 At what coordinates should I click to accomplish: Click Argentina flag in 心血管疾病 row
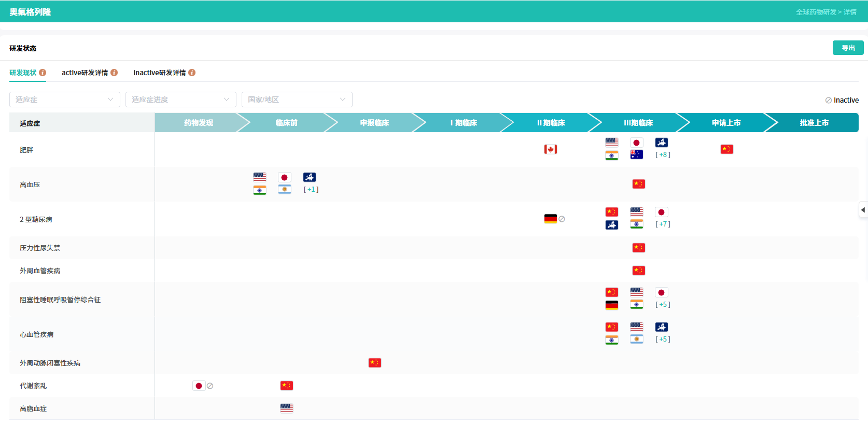click(x=637, y=339)
